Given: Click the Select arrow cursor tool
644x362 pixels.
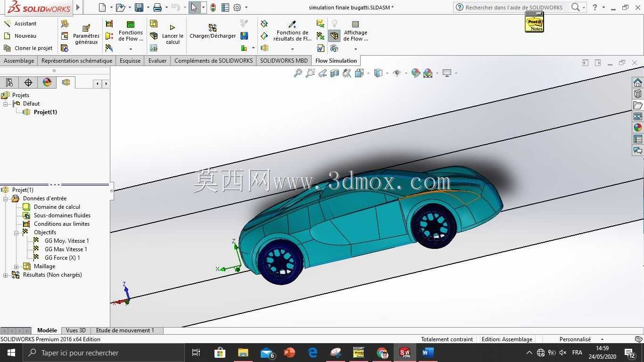Looking at the screenshot, I should [194, 8].
